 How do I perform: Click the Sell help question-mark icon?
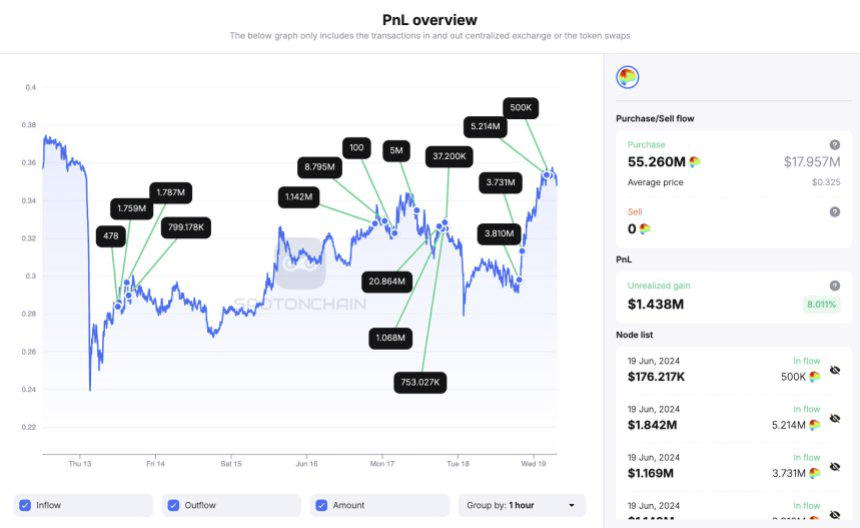[x=835, y=212]
